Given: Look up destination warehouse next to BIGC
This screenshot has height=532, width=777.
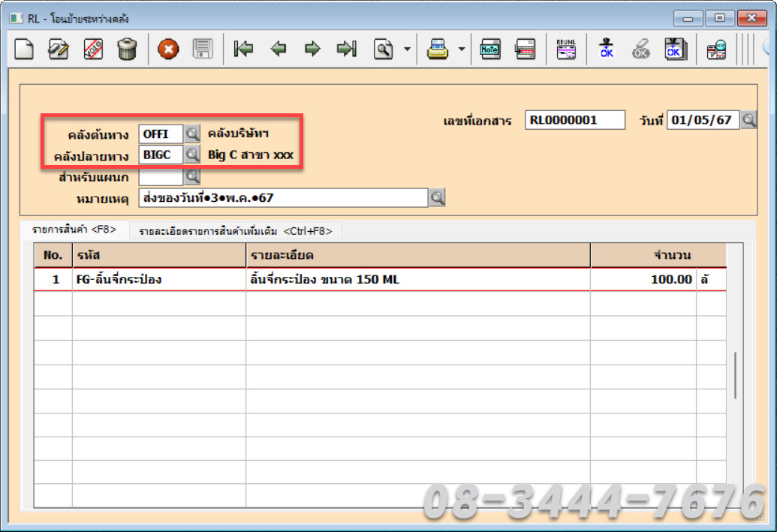Looking at the screenshot, I should (x=191, y=155).
